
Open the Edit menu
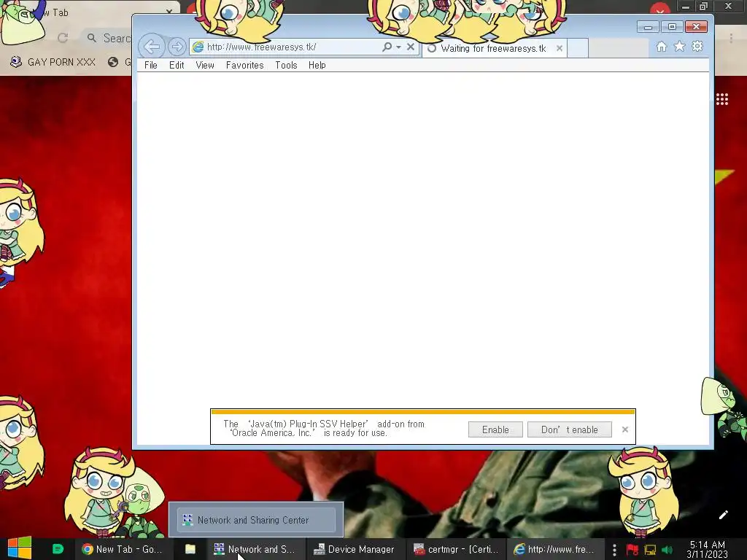tap(177, 65)
